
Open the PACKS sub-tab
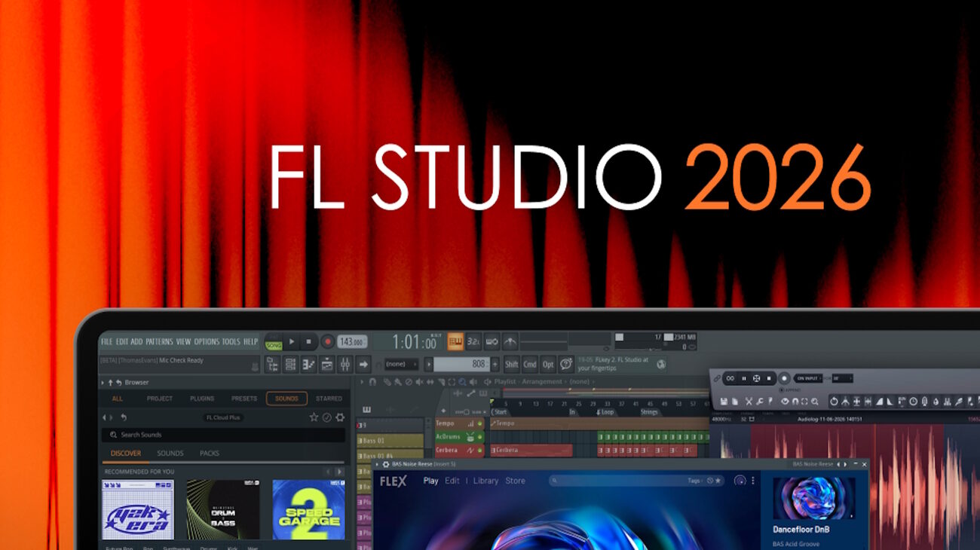coord(210,454)
